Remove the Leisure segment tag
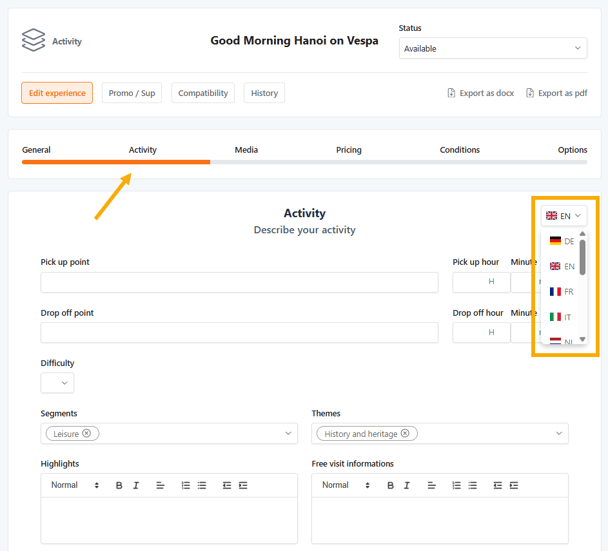The width and height of the screenshot is (608, 551). [x=87, y=434]
